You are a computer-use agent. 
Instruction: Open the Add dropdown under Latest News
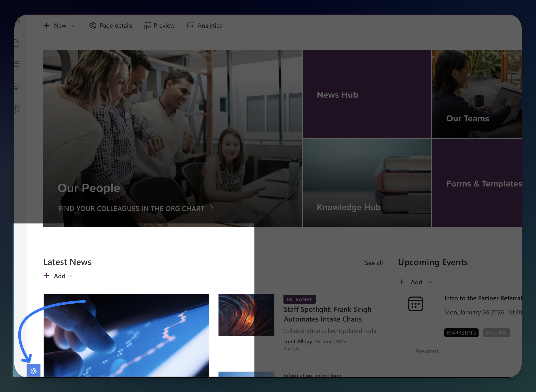click(x=70, y=276)
